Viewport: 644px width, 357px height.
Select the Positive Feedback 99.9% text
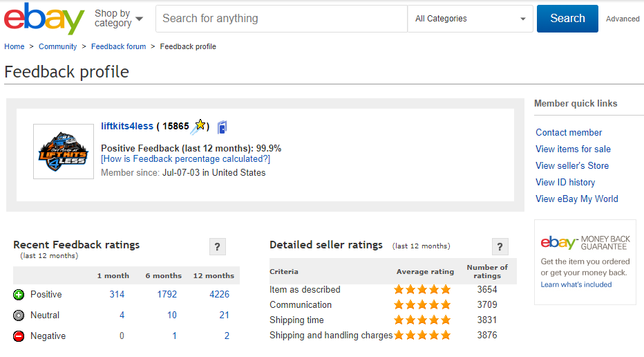pos(191,148)
